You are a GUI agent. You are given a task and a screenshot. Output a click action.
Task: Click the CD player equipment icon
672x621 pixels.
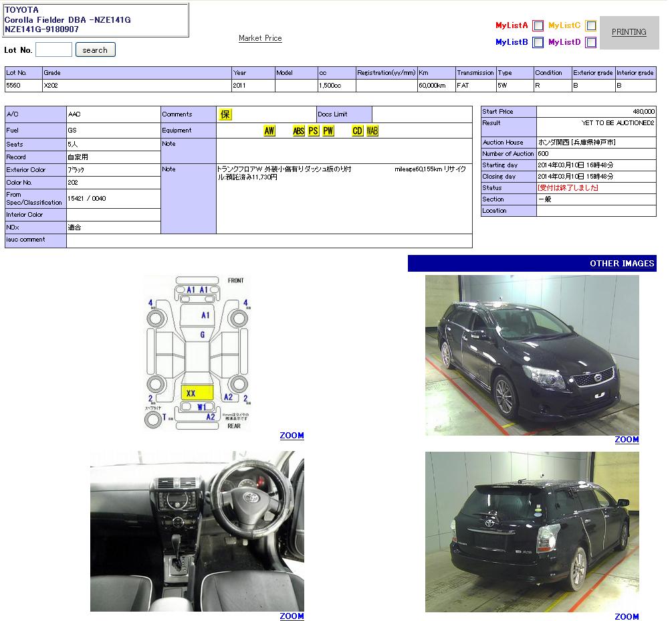point(357,131)
